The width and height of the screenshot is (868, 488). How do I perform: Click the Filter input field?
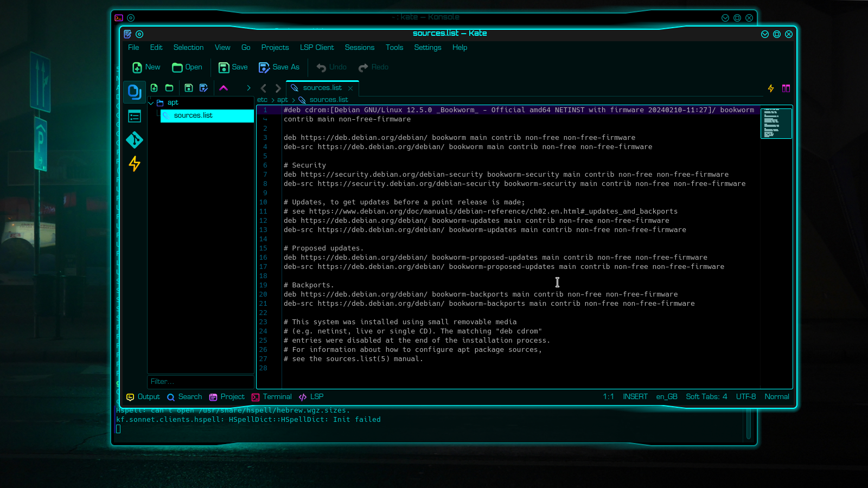pos(201,382)
